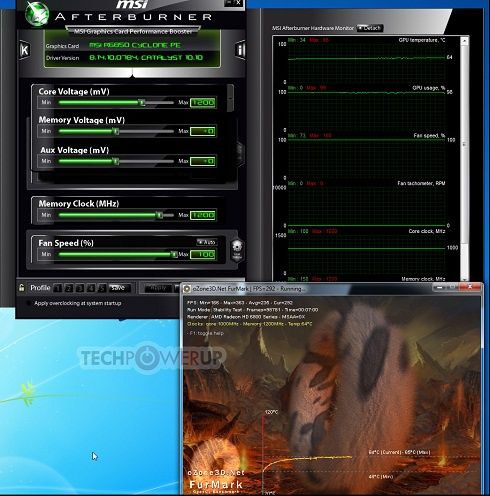Enable Apply overclocking at system startup
The height and width of the screenshot is (496, 490).
29,303
